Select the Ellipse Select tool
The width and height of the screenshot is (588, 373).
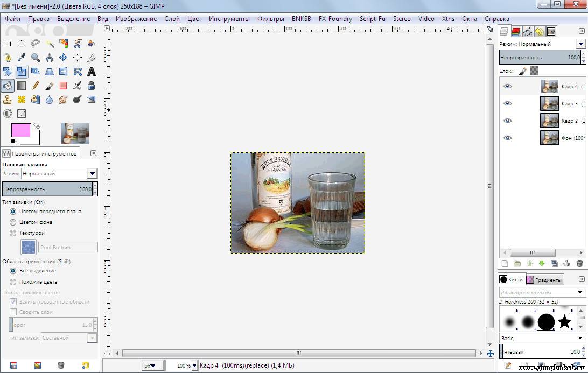pyautogui.click(x=22, y=44)
